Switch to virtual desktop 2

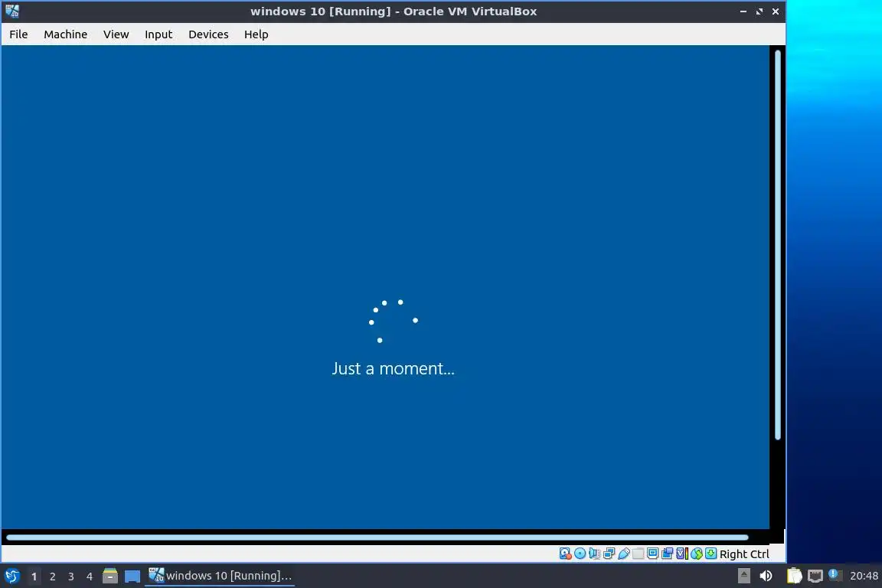coord(52,577)
